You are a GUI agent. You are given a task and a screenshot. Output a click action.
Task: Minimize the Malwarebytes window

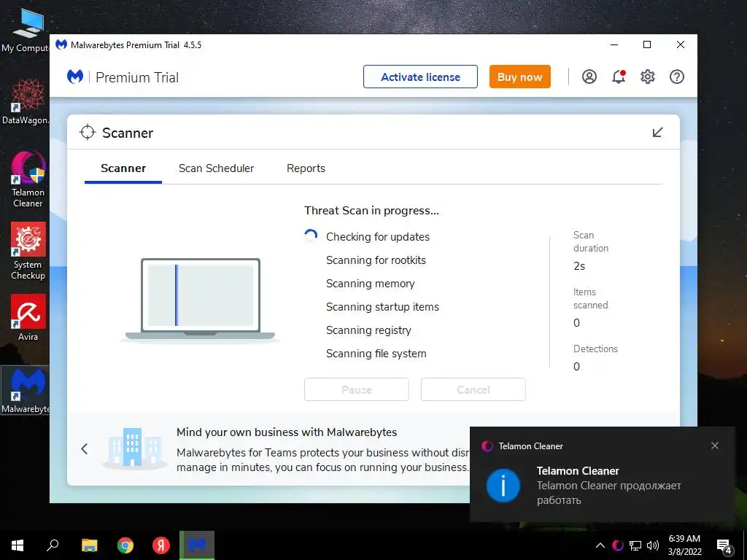[x=614, y=44]
